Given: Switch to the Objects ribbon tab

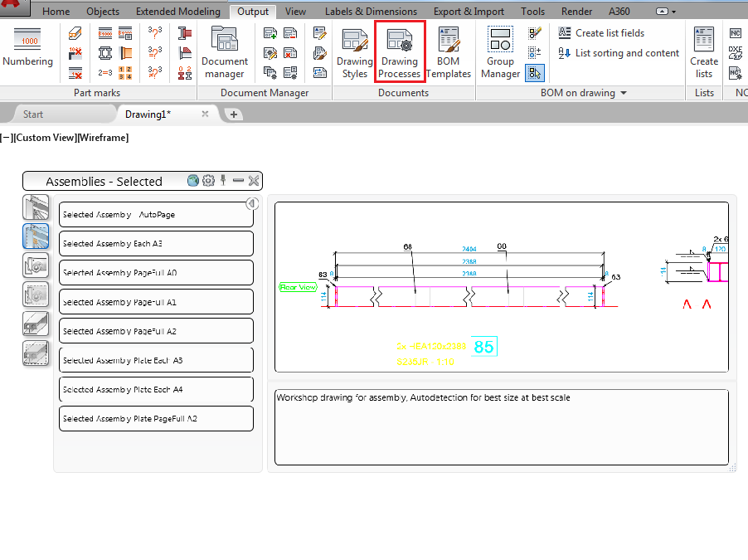Looking at the screenshot, I should point(103,12).
